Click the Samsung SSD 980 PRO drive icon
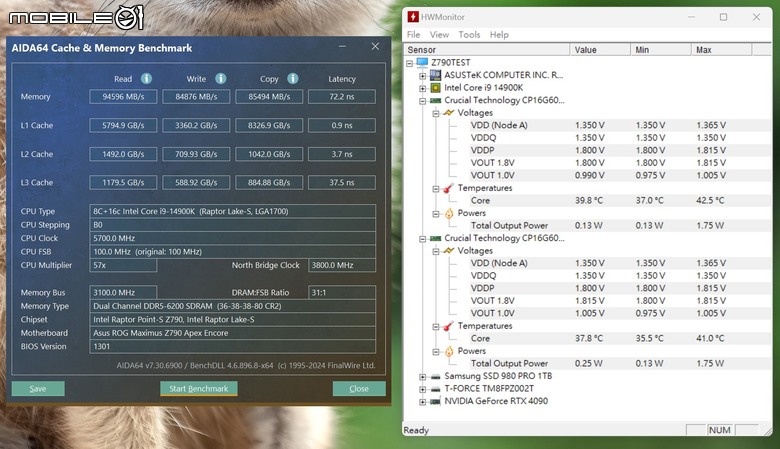 (x=435, y=376)
